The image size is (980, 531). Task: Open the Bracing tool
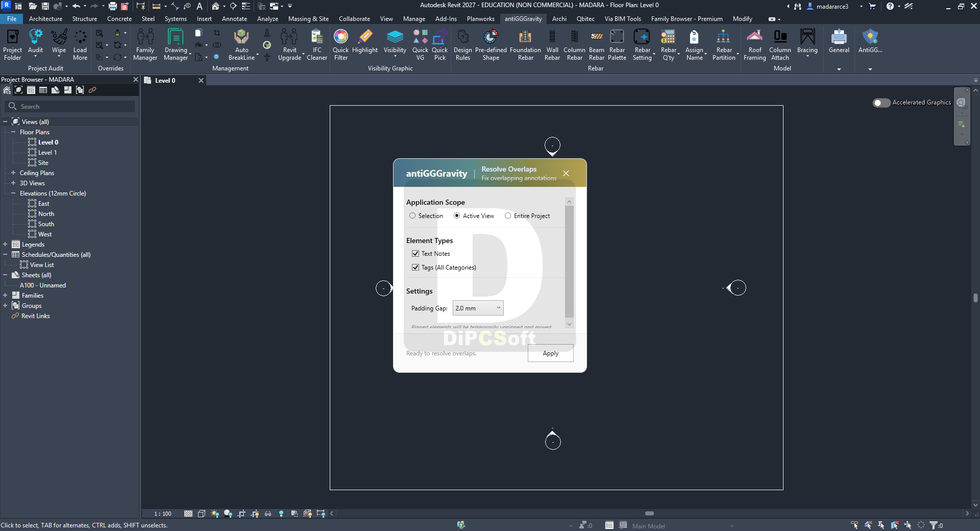pyautogui.click(x=807, y=42)
